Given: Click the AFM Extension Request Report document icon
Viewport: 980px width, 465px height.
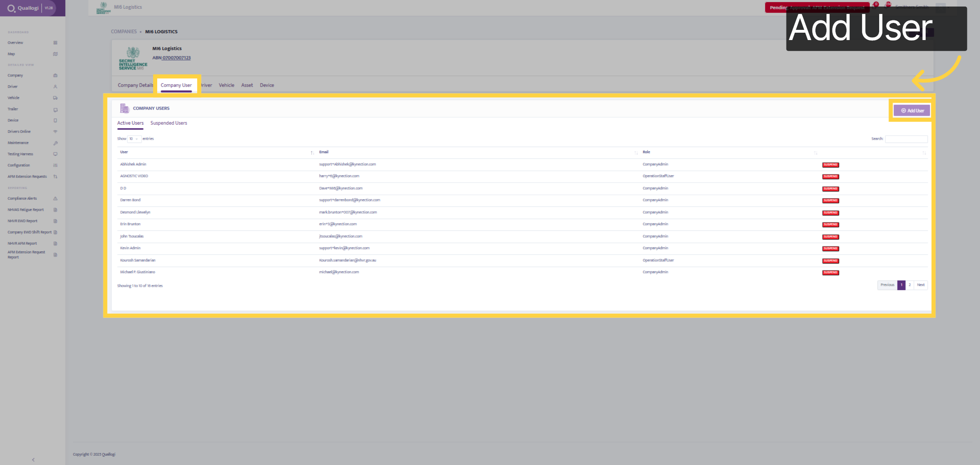Looking at the screenshot, I should [55, 255].
